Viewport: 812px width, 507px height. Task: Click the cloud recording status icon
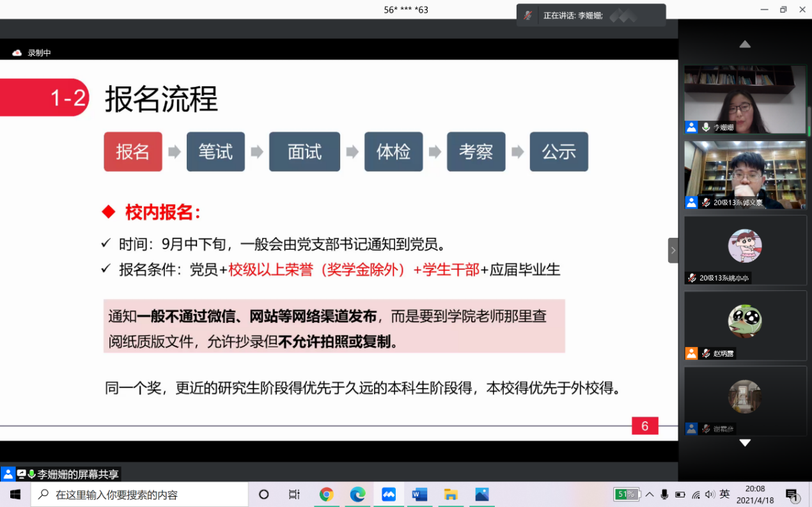click(17, 53)
